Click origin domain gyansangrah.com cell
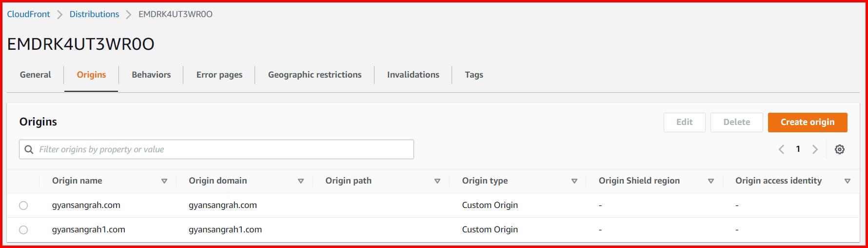Image resolution: width=868 pixels, height=248 pixels. pyautogui.click(x=223, y=205)
